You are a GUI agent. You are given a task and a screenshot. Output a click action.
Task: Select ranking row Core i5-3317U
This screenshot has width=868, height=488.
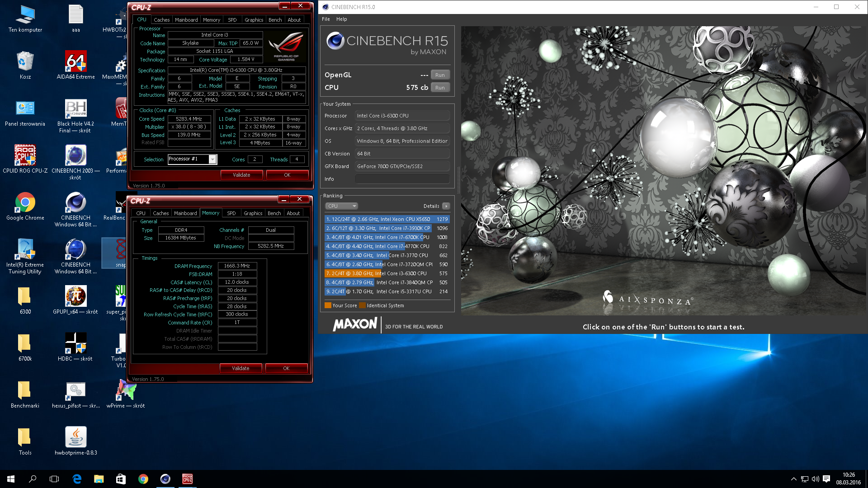coord(387,291)
